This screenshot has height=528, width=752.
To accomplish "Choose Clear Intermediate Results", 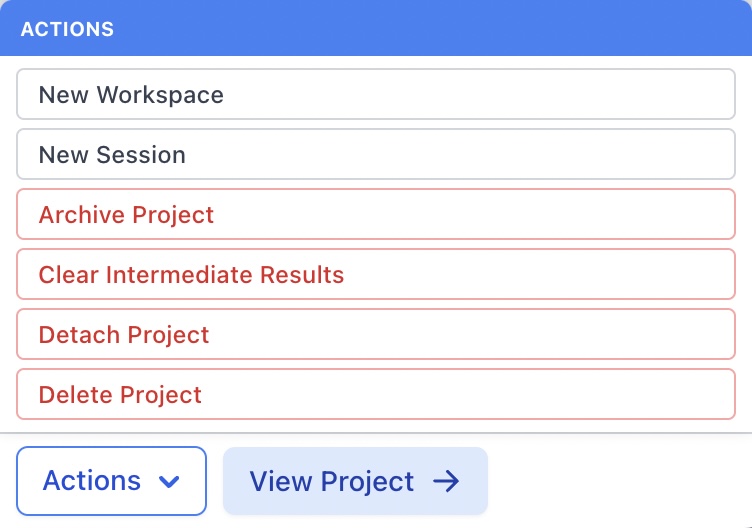I will coord(376,275).
